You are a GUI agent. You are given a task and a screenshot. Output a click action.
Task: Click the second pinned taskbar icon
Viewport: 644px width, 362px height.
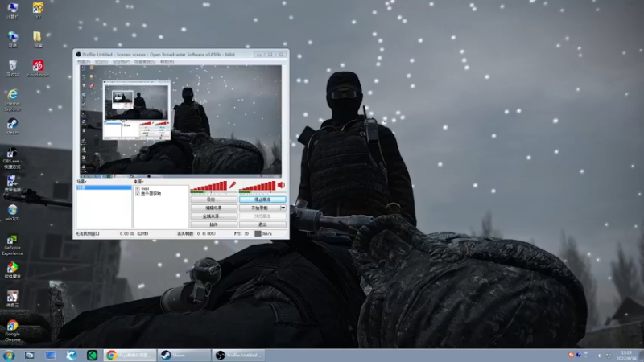tap(50, 356)
